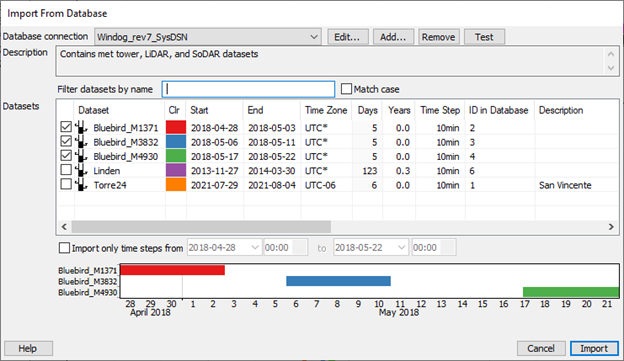Click the Edit... connection button
624x361 pixels.
pos(348,37)
